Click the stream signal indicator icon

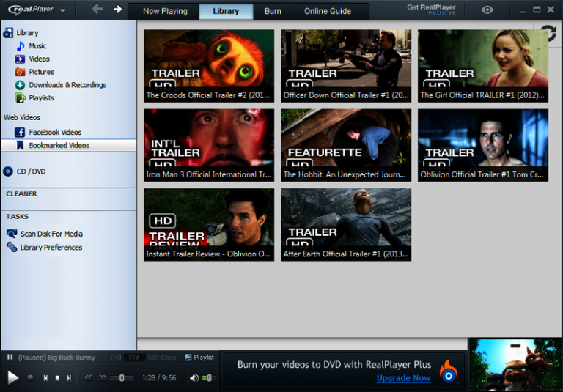pyautogui.click(x=116, y=358)
